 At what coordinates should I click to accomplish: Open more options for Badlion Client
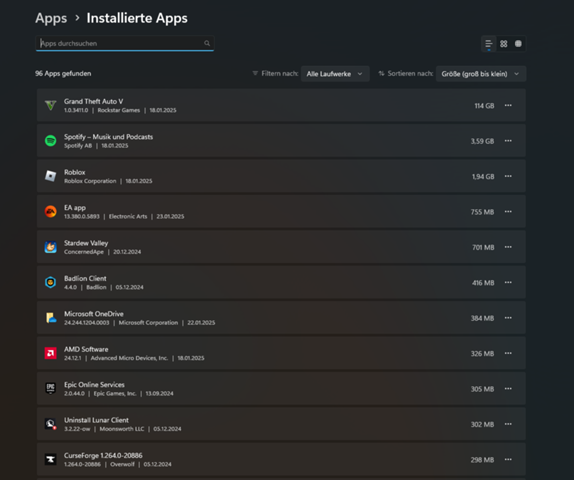508,282
